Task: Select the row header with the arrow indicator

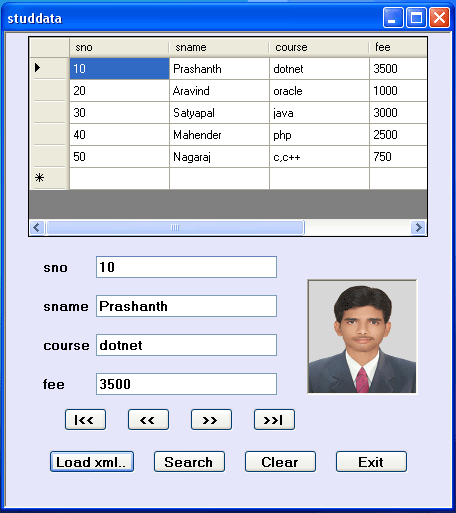Action: (49, 68)
